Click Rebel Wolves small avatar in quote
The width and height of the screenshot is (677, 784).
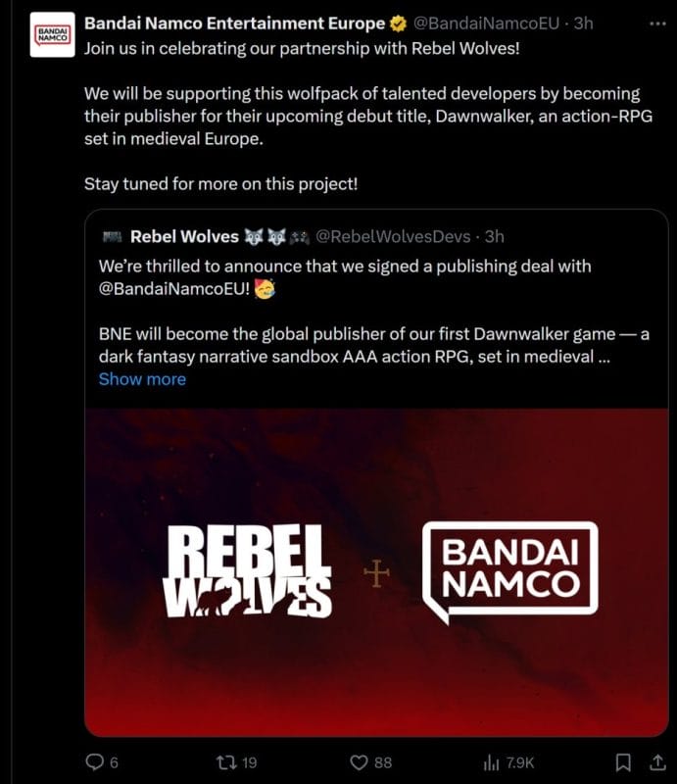coord(110,236)
